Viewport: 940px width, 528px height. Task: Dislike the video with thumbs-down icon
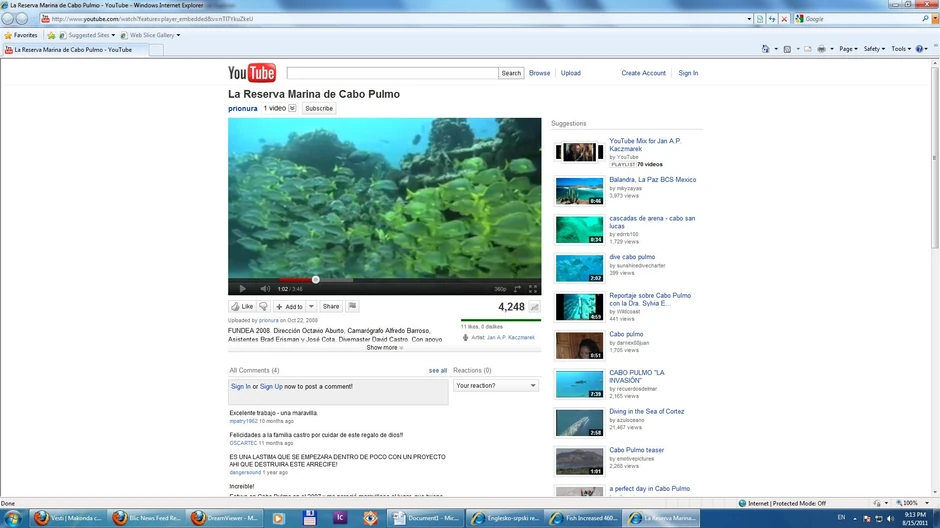click(x=264, y=307)
